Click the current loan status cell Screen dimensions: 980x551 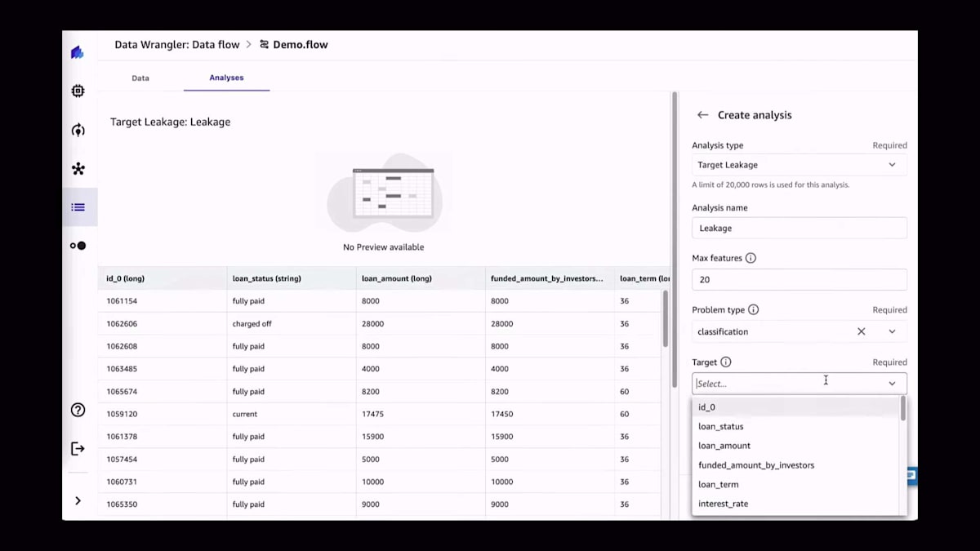point(292,414)
